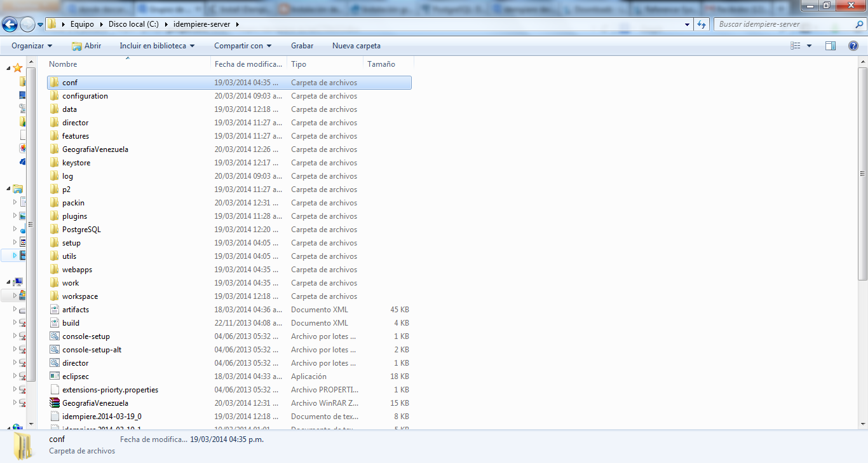
Task: Select the idempiere.2014-03-19_0 text document icon
Action: click(55, 417)
